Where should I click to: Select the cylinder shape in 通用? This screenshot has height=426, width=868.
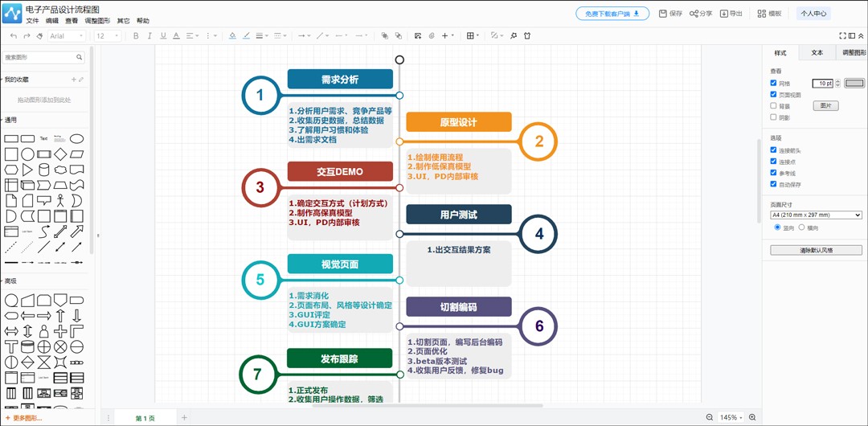tap(43, 170)
